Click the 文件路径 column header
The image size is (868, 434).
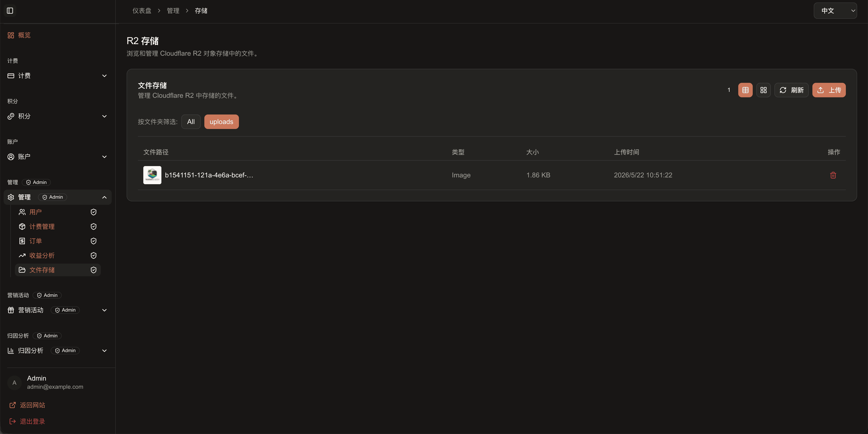pyautogui.click(x=156, y=152)
